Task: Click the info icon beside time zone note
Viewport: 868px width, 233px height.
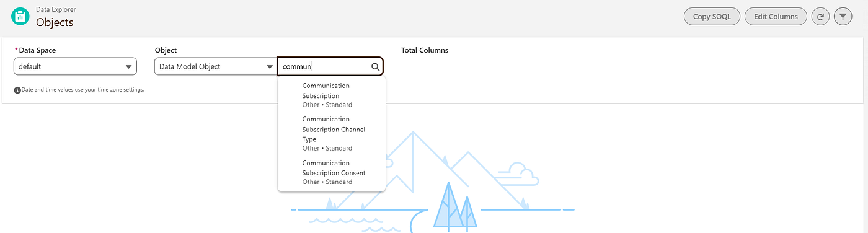Action: pyautogui.click(x=17, y=90)
